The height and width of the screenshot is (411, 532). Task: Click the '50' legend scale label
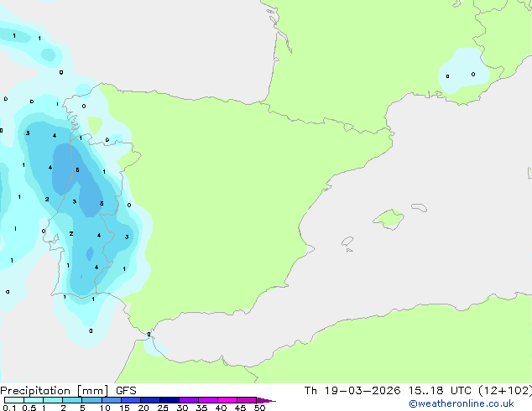click(x=259, y=408)
